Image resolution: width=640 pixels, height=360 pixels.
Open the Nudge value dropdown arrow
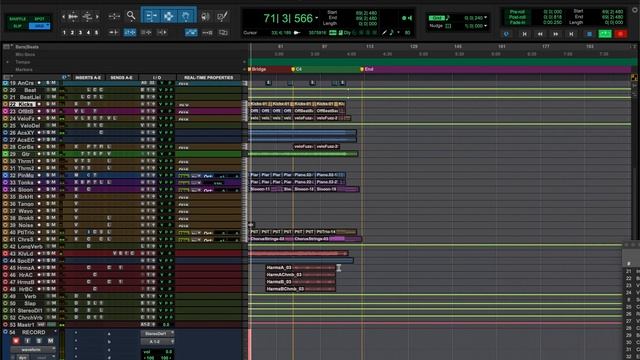pyautogui.click(x=485, y=26)
